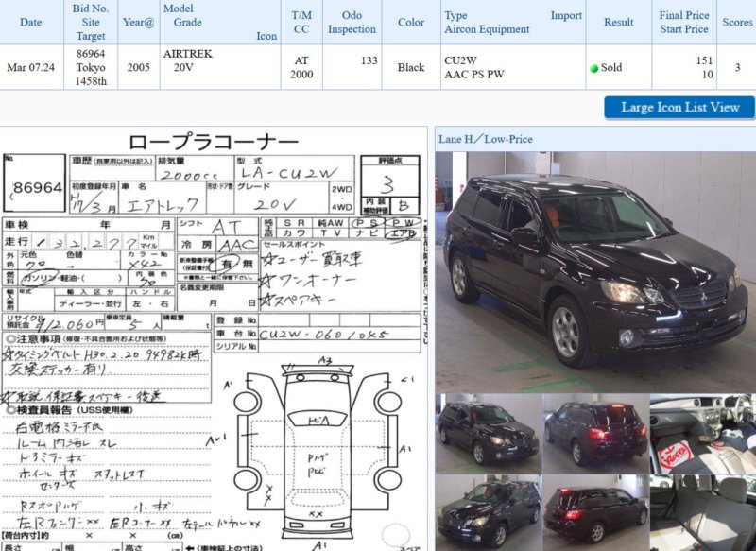756x551 pixels.
Task: Open the large main photo of black Airtrek
Action: [x=594, y=269]
